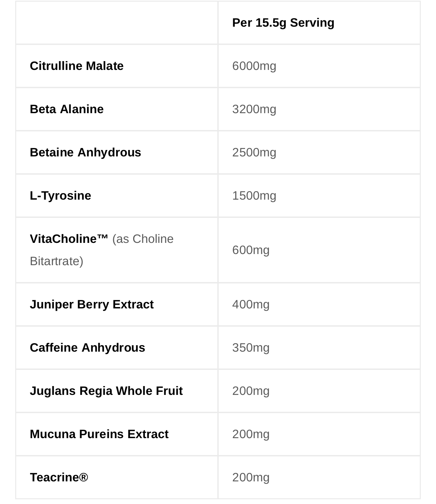This screenshot has width=436, height=504.
Task: Click the 200mg value beside Teacrine
Action: pos(251,477)
